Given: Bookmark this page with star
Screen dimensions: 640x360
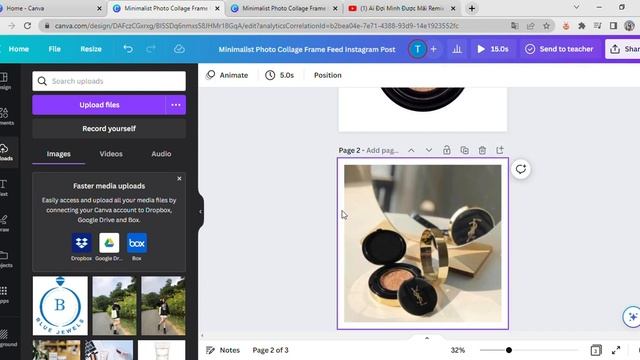Looking at the screenshot, I should 547,26.
